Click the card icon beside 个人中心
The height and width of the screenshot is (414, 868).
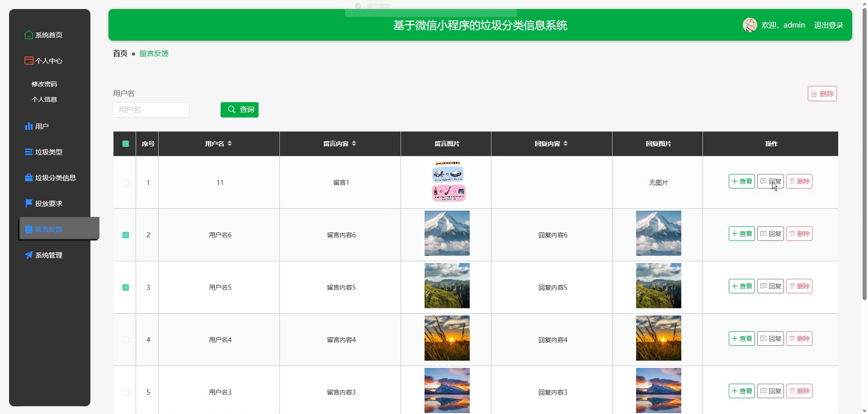[x=28, y=61]
